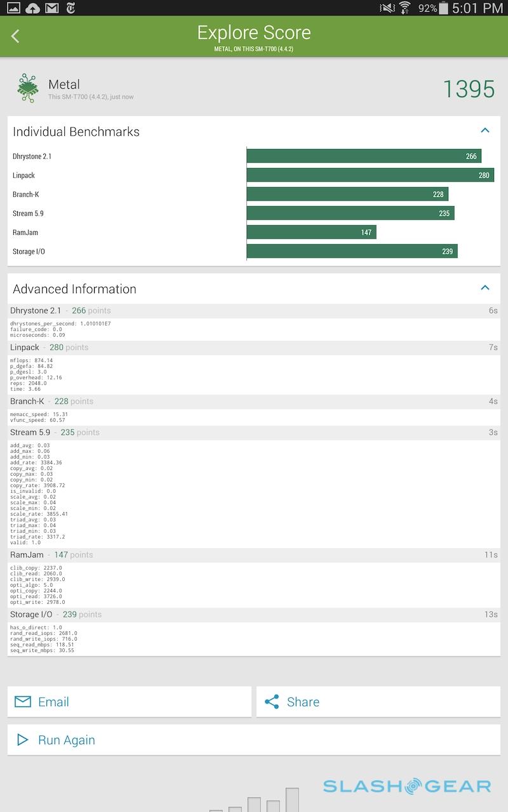Screen dimensions: 508x812
Task: Collapse the Individual Benchmarks section
Action: click(485, 131)
